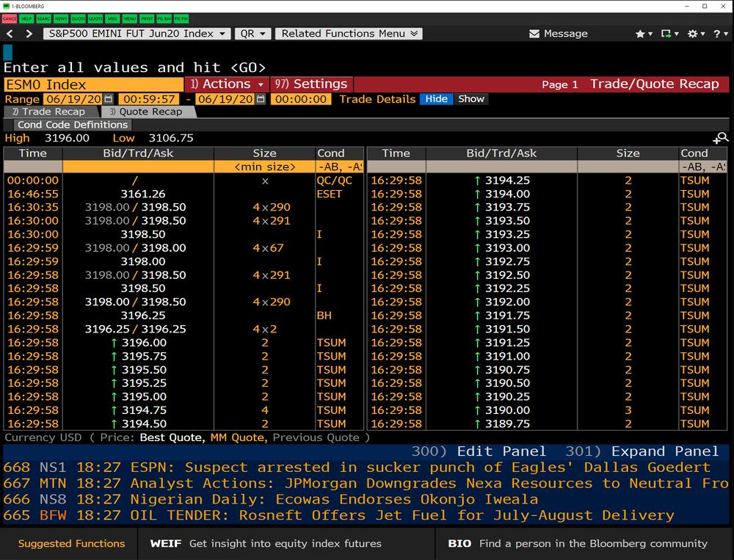Go forward with the right arrow
This screenshot has height=560, width=734.
coord(29,34)
